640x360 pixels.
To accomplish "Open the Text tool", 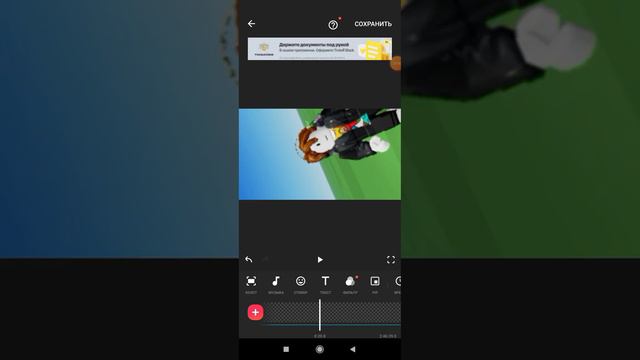I will 325,284.
